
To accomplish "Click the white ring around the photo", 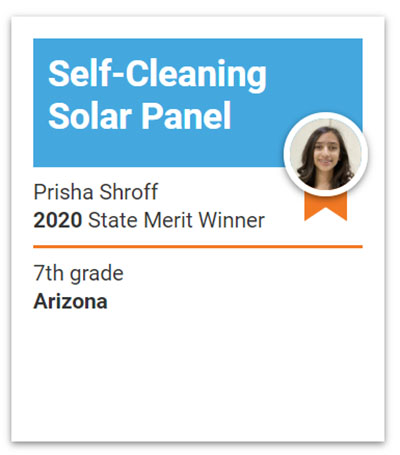I will tap(326, 115).
